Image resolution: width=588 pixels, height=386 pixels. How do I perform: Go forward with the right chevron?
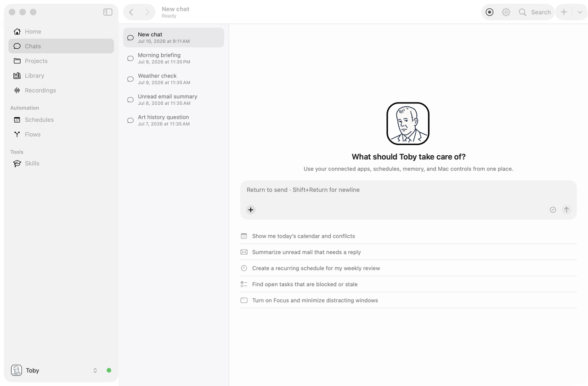[147, 12]
